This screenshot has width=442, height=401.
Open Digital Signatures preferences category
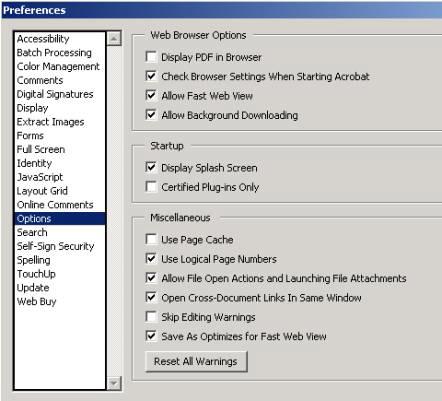(x=55, y=94)
